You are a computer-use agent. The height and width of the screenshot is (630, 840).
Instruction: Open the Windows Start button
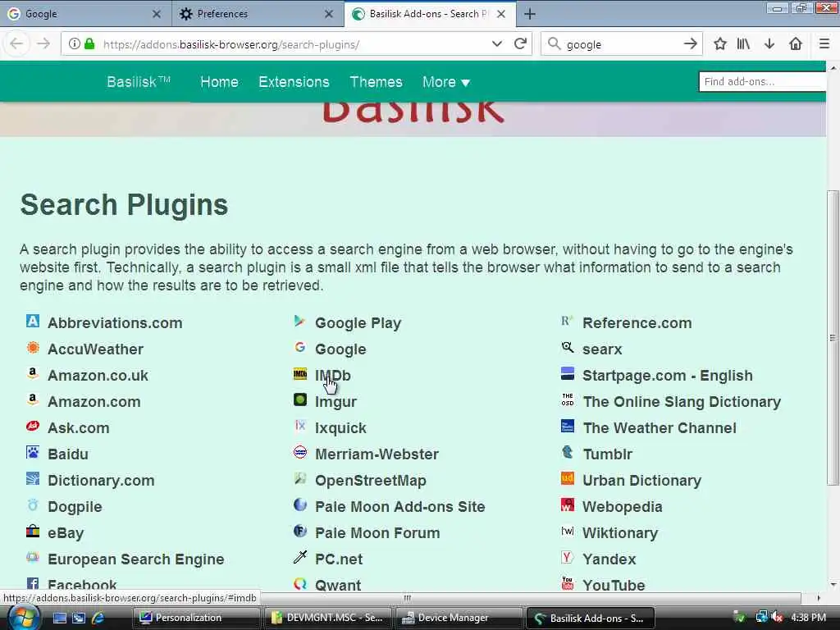tap(22, 617)
